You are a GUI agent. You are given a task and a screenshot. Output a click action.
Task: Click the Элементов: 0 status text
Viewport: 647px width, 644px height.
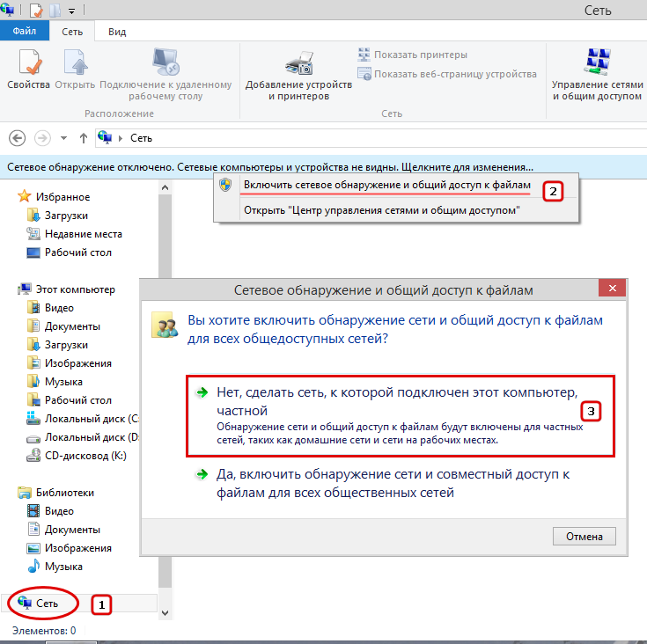tap(44, 631)
